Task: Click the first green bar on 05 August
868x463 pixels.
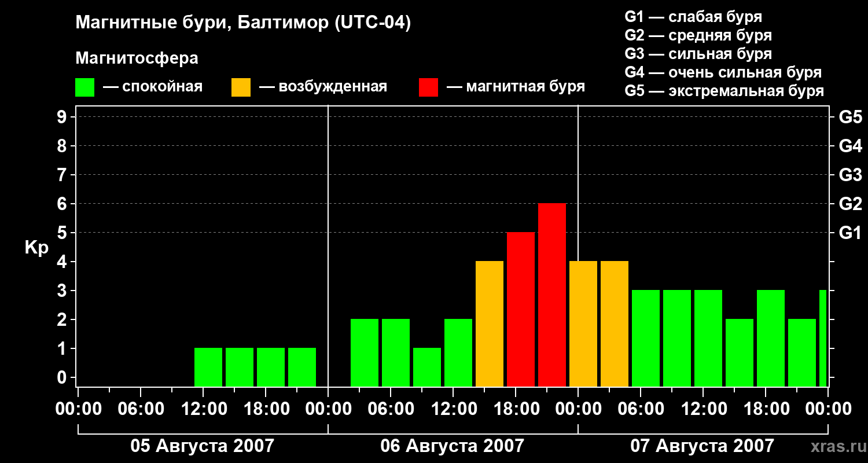Action: [x=208, y=368]
